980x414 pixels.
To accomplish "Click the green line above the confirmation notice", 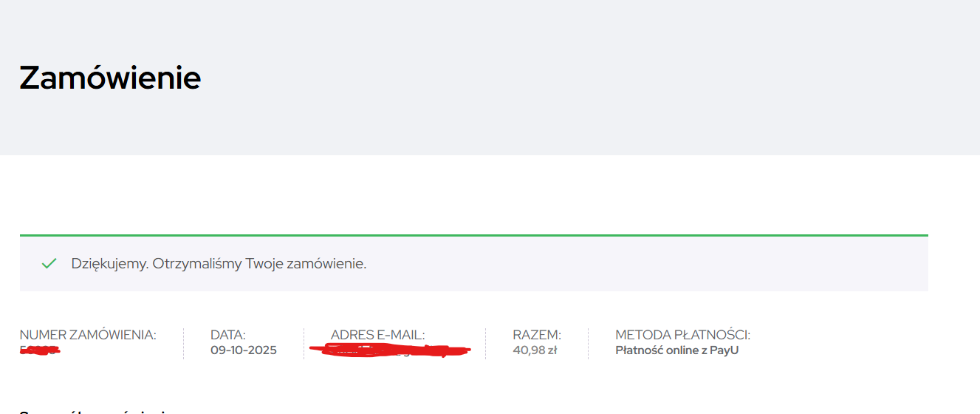I will (473, 235).
